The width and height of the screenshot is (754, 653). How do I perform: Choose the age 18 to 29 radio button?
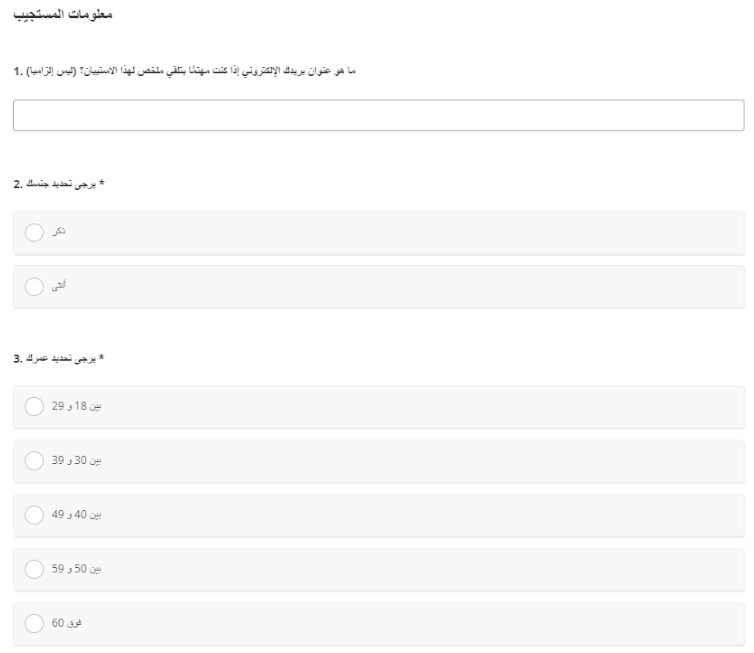[x=32, y=407]
